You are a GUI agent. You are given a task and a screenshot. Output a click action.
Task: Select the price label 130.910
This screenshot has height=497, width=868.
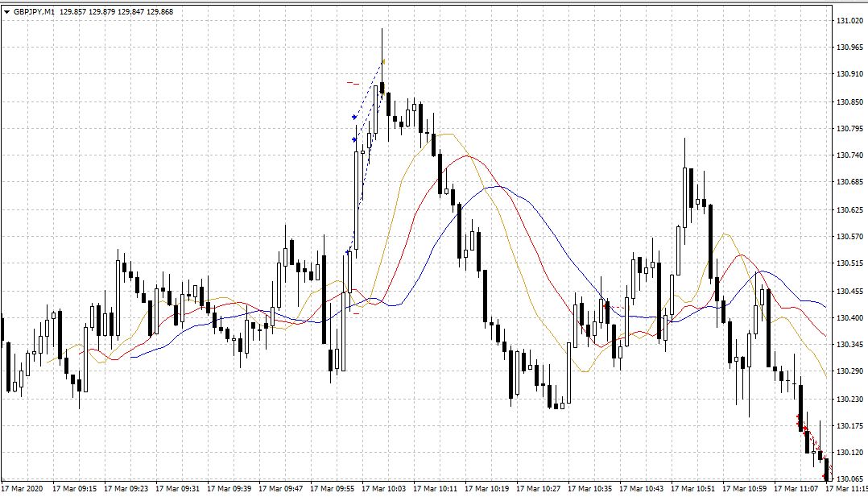pos(849,73)
